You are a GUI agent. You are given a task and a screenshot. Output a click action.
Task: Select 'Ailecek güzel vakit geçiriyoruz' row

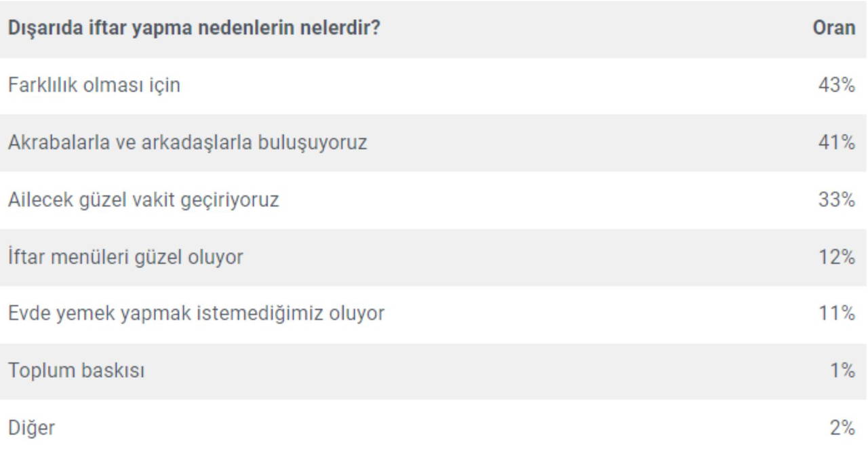coord(143,200)
